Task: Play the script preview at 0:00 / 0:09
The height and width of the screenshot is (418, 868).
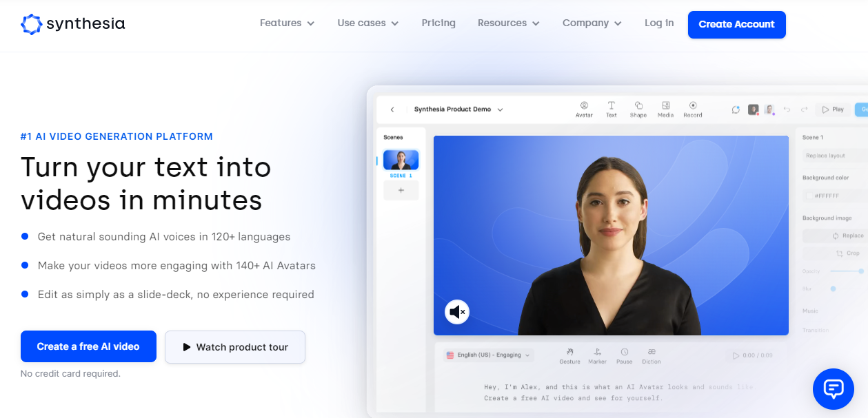Action: tap(752, 355)
